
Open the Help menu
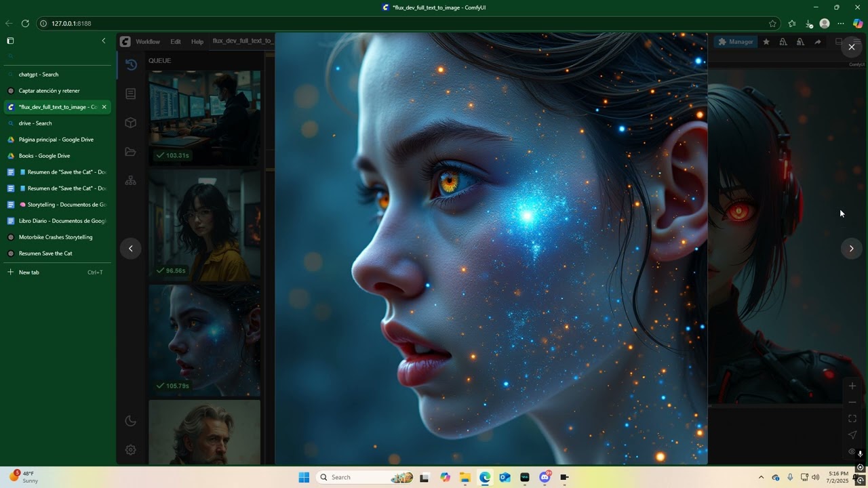pos(197,41)
